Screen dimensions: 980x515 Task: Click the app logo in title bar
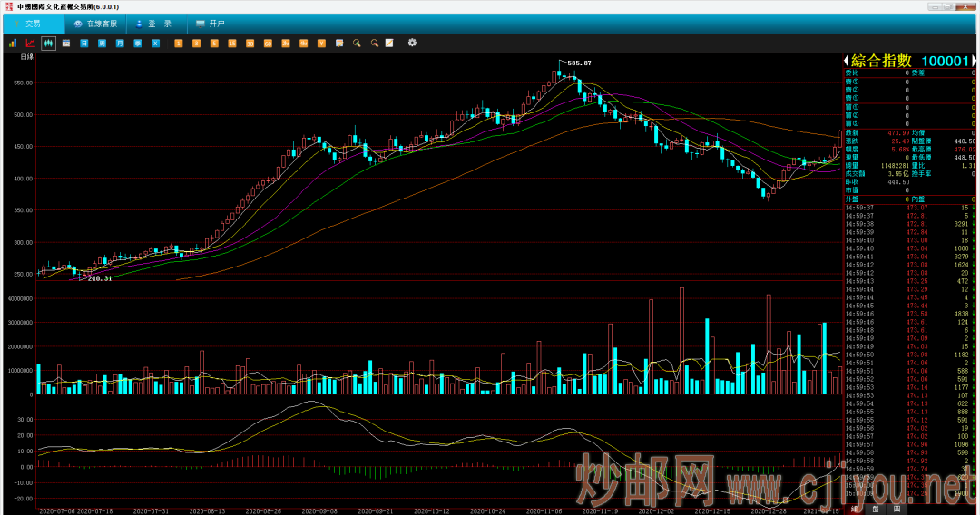click(9, 6)
